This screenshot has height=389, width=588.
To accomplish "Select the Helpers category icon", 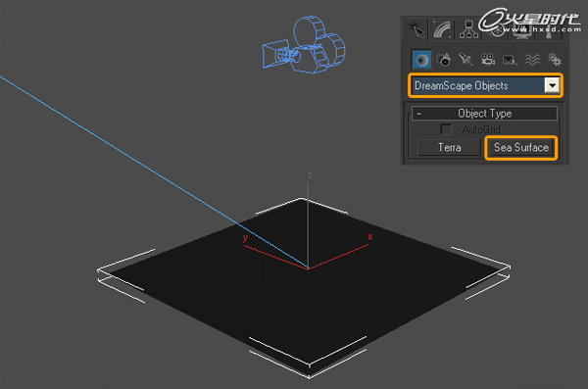I will coord(510,60).
